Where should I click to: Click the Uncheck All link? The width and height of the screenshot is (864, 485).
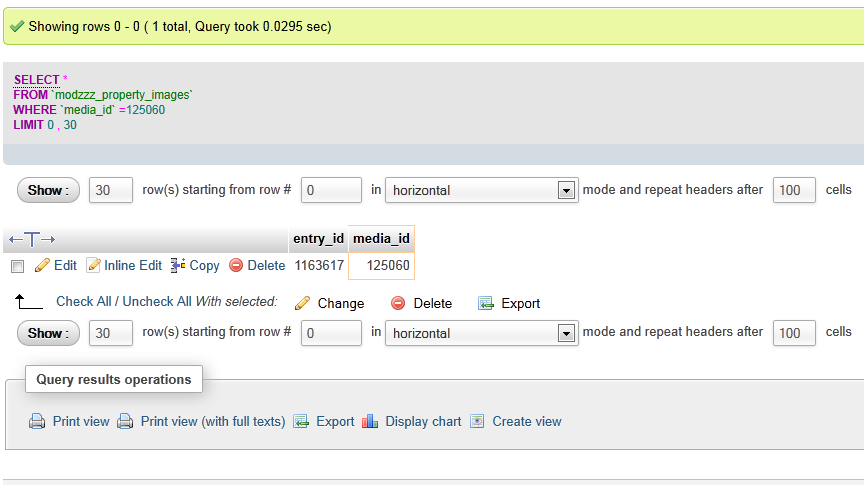coord(157,302)
